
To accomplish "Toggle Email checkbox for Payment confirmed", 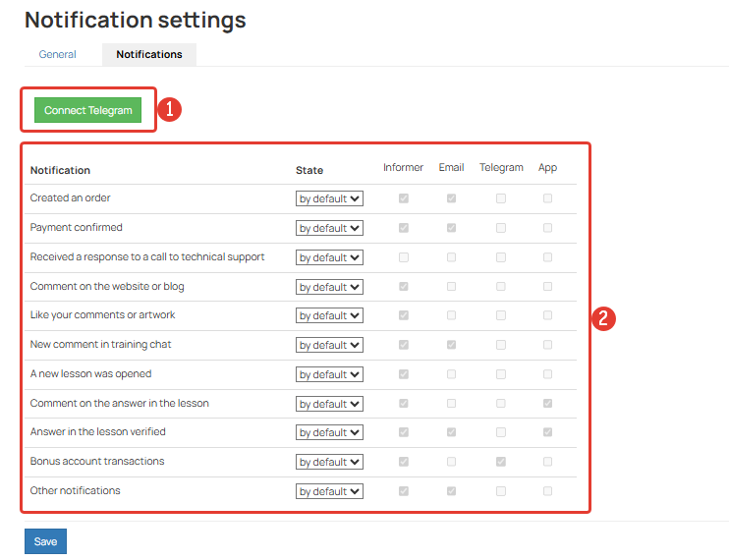I will coord(451,228).
